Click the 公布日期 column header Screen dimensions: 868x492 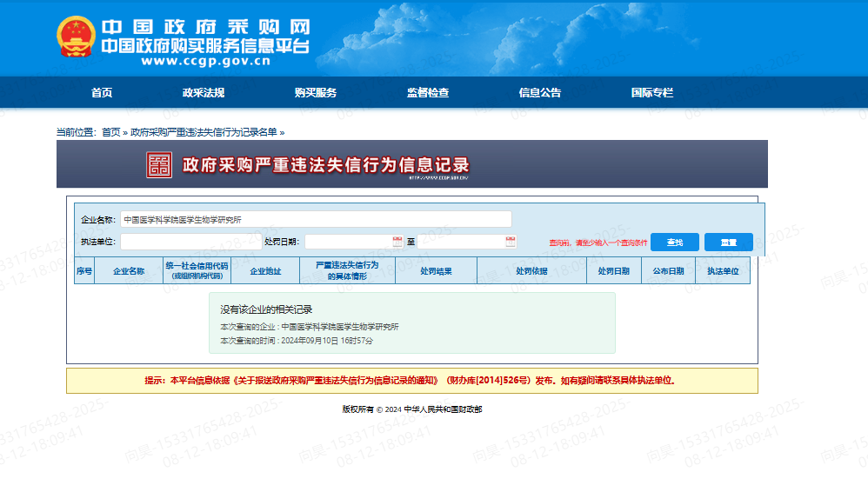coord(668,271)
